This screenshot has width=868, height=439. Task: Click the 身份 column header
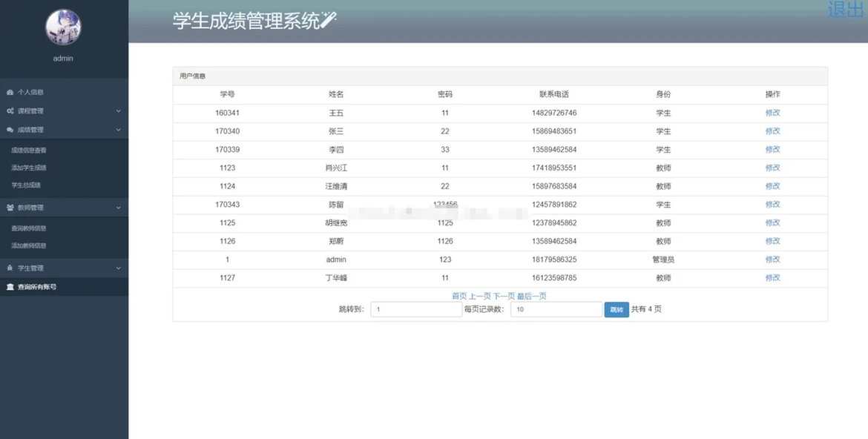point(663,95)
